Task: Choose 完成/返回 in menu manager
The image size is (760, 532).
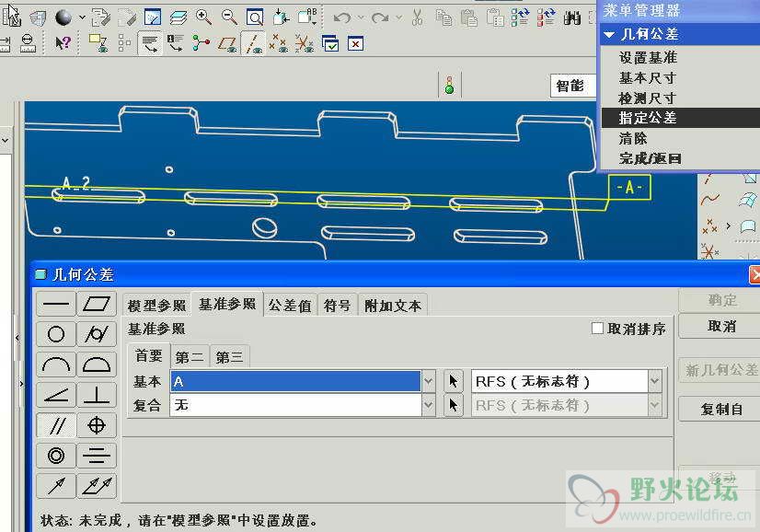Action: pos(651,158)
